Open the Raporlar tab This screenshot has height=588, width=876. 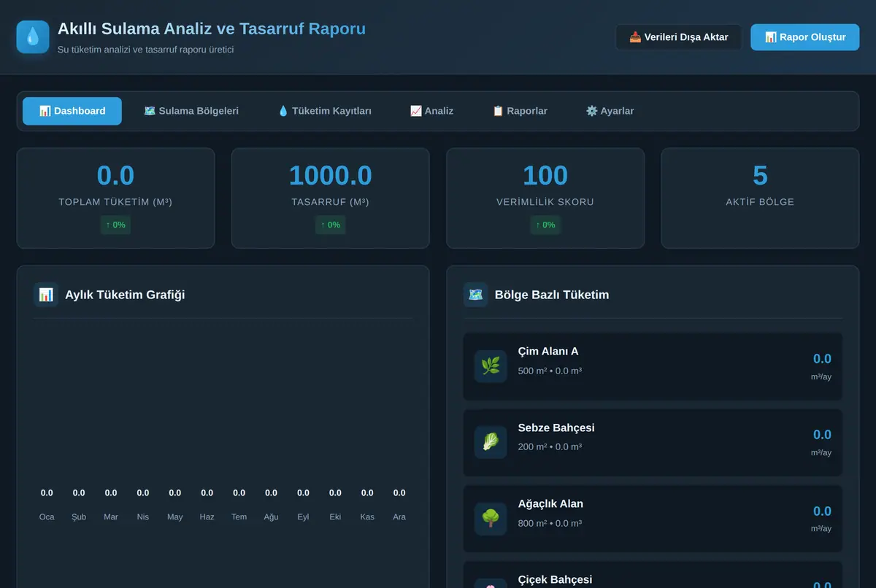pyautogui.click(x=520, y=111)
